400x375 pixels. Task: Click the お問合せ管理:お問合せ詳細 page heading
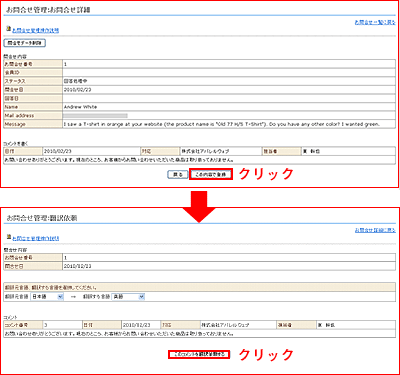point(48,10)
